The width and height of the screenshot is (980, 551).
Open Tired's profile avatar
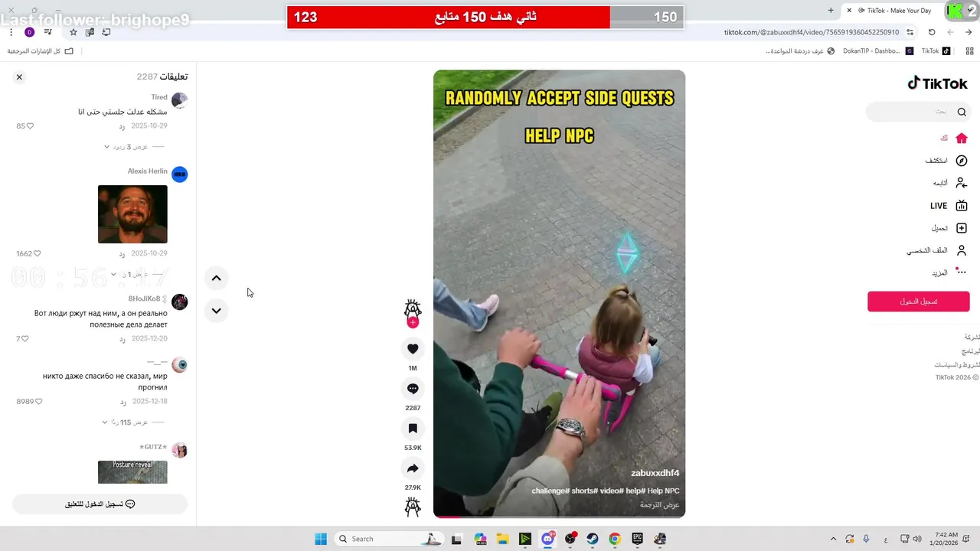[x=179, y=100]
